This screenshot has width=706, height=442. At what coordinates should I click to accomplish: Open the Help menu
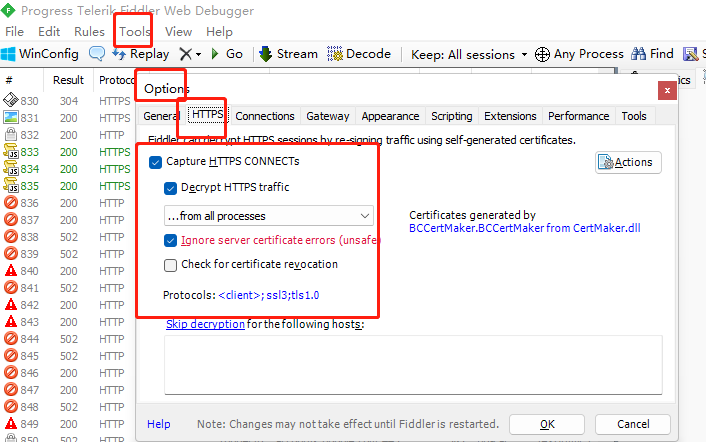point(219,32)
